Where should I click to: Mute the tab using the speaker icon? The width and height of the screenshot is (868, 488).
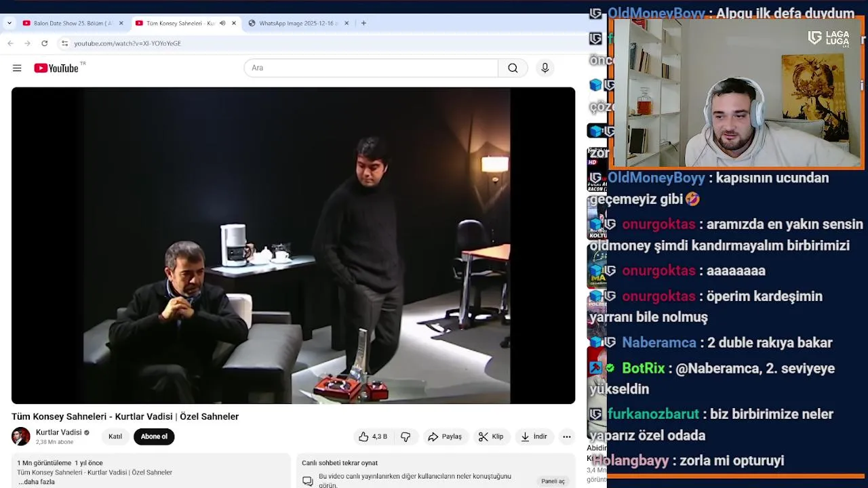[222, 23]
